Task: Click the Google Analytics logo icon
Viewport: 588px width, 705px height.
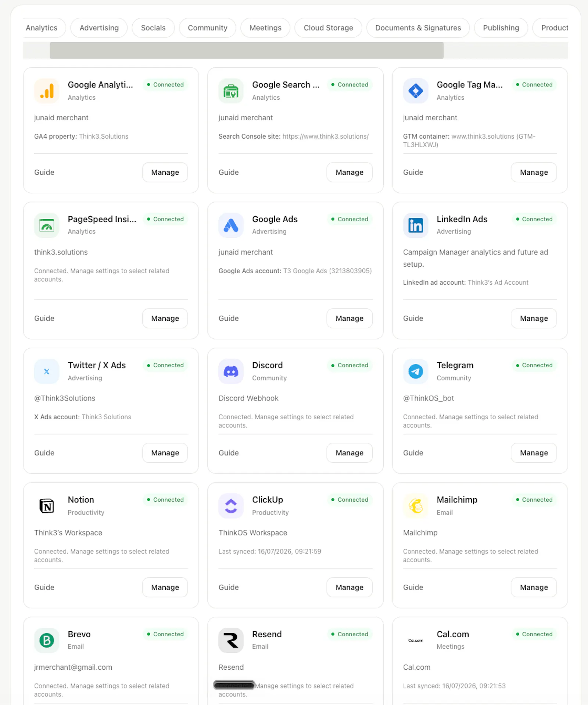Action: 47,91
